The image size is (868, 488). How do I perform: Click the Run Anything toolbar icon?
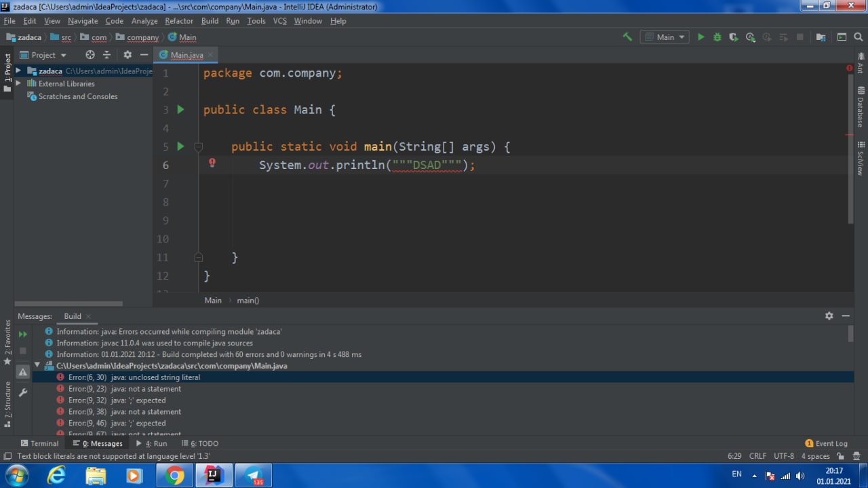842,37
